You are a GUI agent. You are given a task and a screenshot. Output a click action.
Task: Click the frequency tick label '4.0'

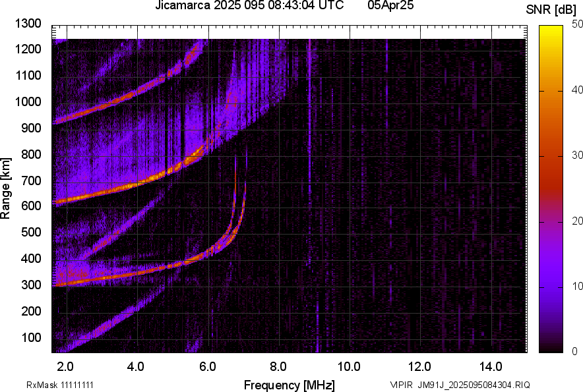coord(136,367)
